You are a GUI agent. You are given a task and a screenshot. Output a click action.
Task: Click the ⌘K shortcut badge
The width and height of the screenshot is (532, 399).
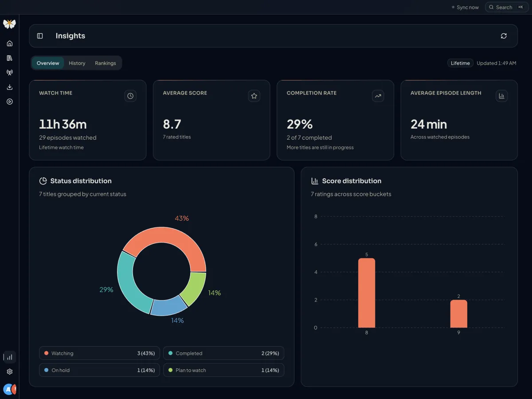[520, 7]
